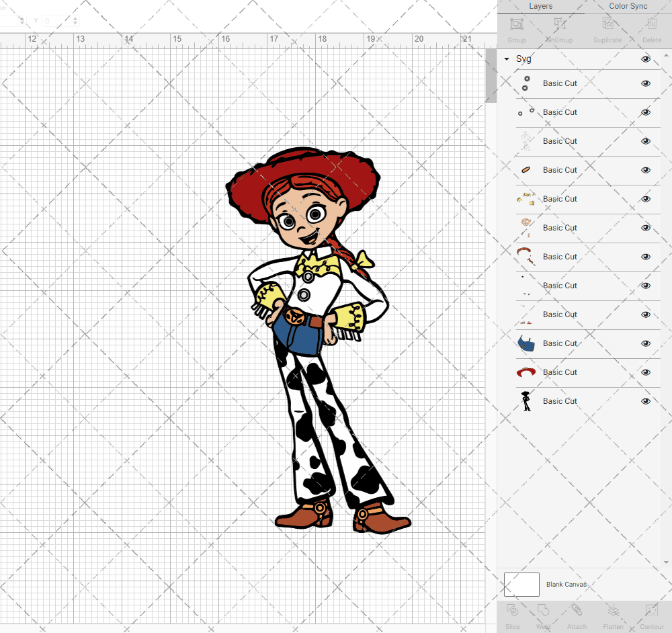Collapse the Svg layer group
The width and height of the screenshot is (672, 633).
pos(506,59)
